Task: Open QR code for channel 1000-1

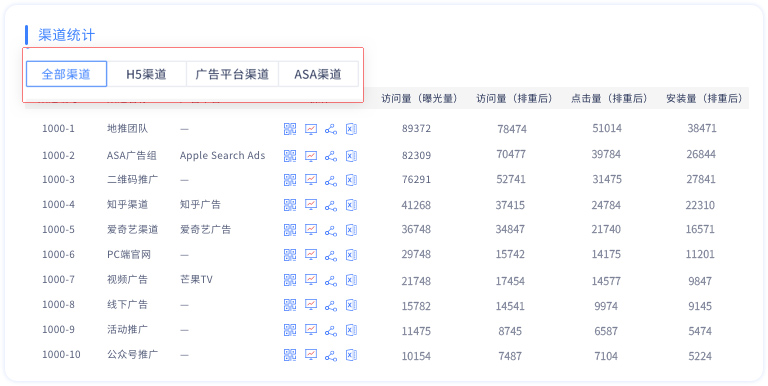Action: click(290, 129)
